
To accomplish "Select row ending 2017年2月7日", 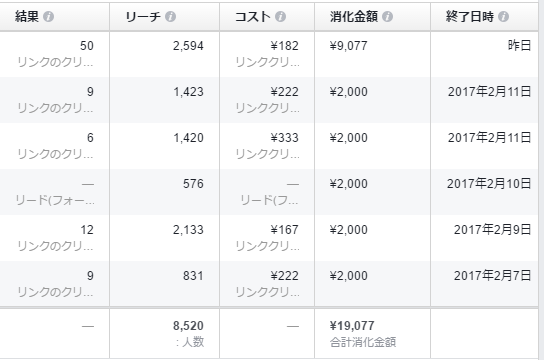I will pos(269,284).
